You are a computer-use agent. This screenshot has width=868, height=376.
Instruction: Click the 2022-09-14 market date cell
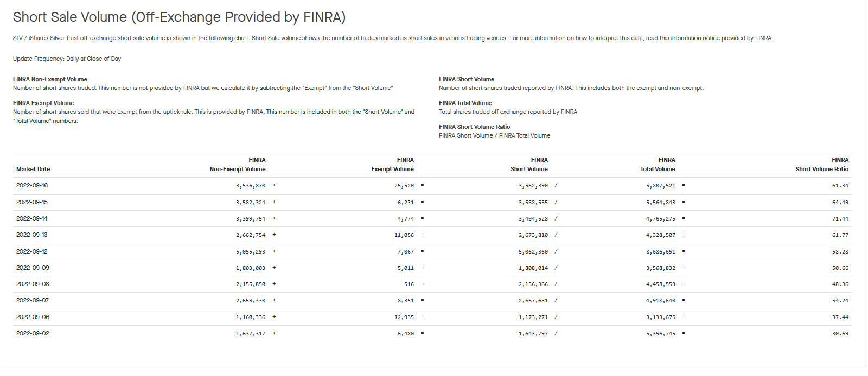point(32,218)
